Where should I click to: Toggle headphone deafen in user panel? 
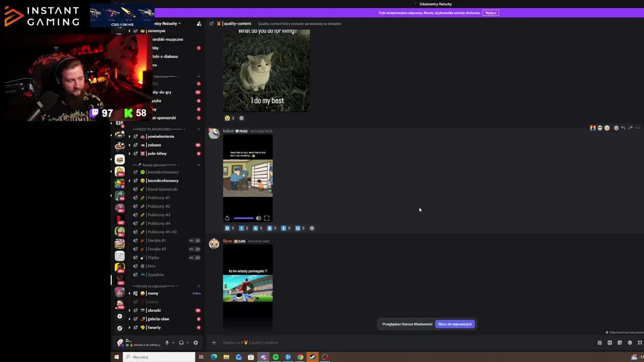pos(181,343)
